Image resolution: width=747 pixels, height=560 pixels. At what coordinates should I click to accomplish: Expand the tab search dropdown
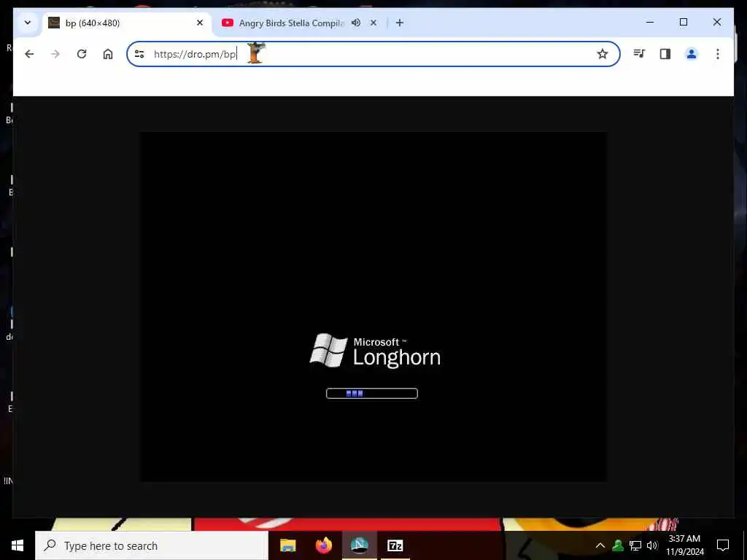(x=28, y=23)
